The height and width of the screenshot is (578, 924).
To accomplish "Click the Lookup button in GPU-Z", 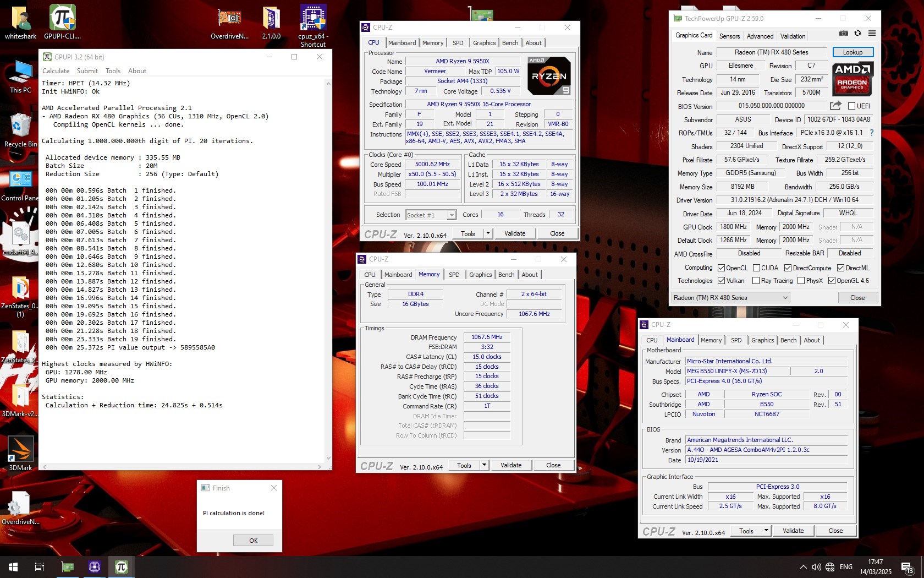I will (x=853, y=52).
